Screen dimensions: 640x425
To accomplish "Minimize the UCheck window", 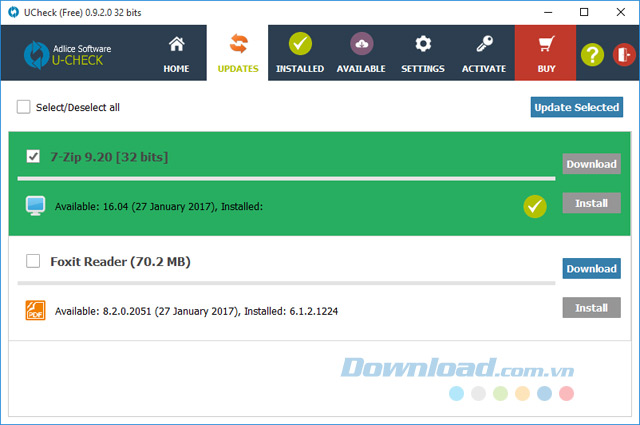I will pyautogui.click(x=548, y=12).
